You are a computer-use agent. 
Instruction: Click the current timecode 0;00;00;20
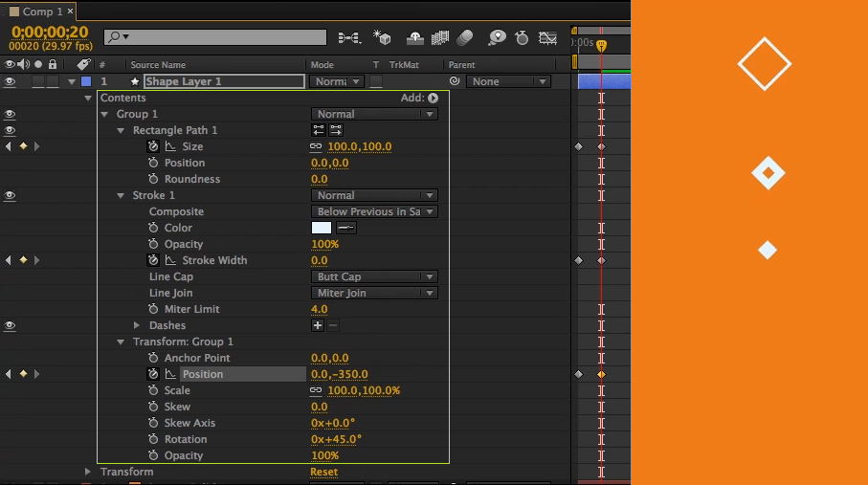(50, 33)
